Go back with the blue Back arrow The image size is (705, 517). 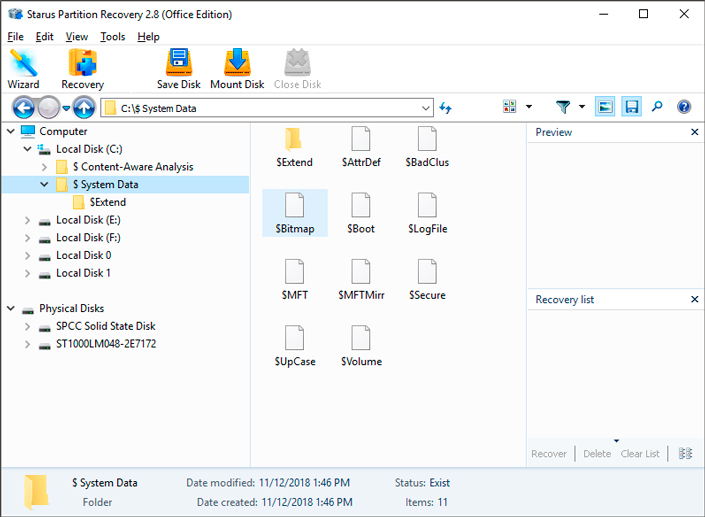[23, 108]
